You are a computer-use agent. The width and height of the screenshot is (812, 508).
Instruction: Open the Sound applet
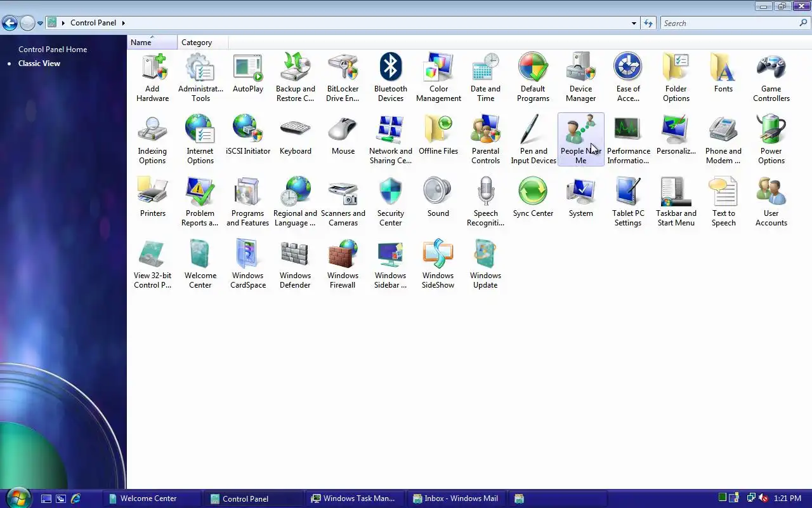point(438,198)
